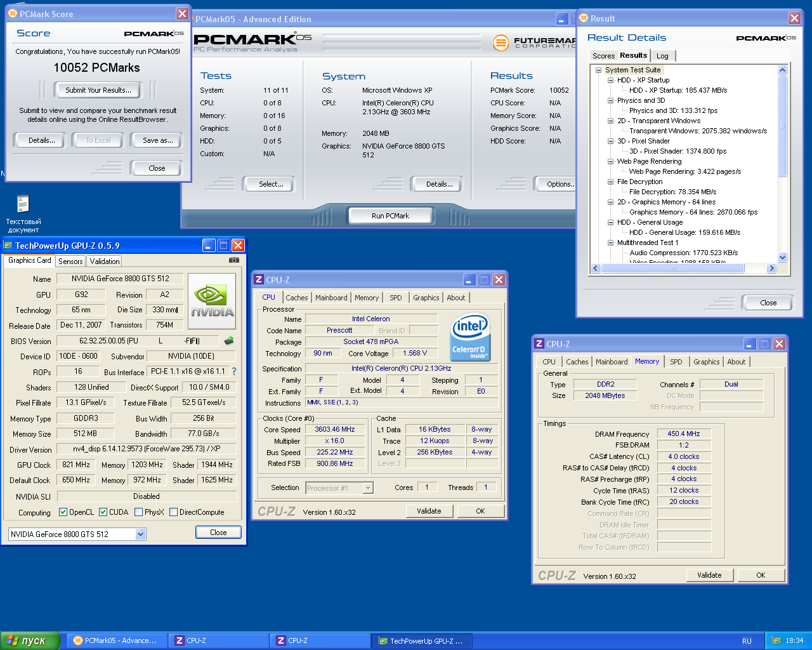The height and width of the screenshot is (650, 812).
Task: Click the GPU-Z title bar icon
Action: pos(8,246)
